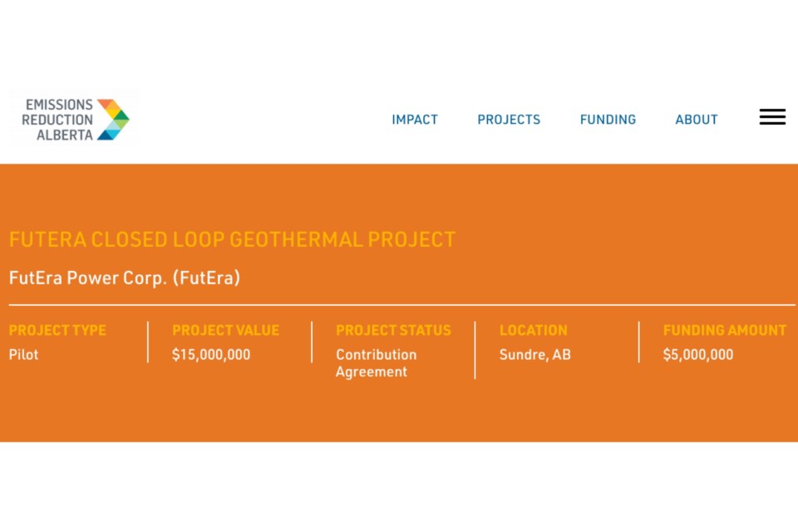Select the Funding navigation link
This screenshot has height=532, width=798.
(608, 120)
